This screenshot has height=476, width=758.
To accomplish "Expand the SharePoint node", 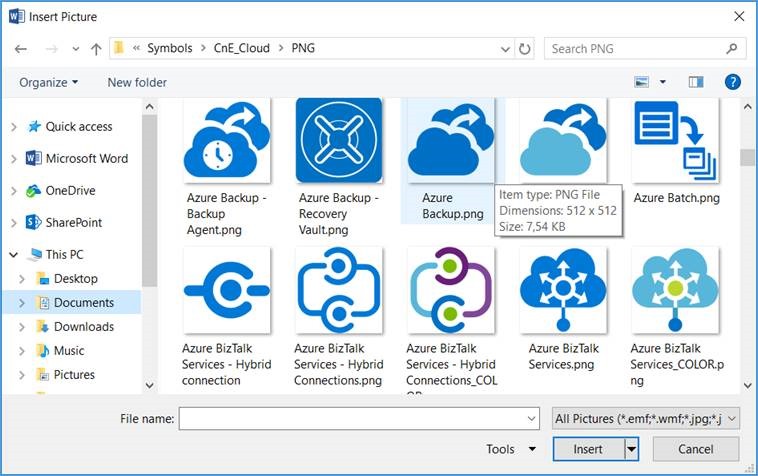I will [14, 223].
